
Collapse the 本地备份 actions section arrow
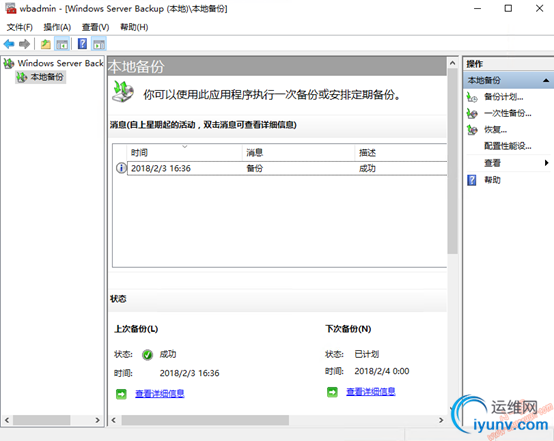tap(546, 81)
